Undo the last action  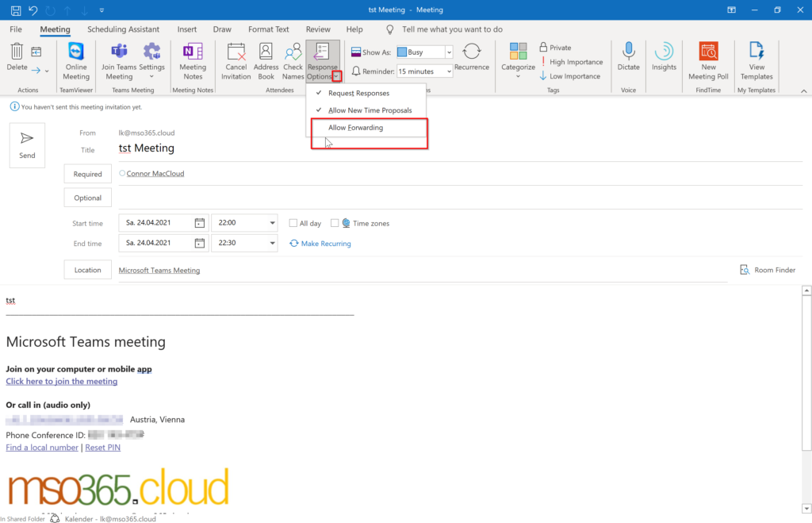coord(33,10)
